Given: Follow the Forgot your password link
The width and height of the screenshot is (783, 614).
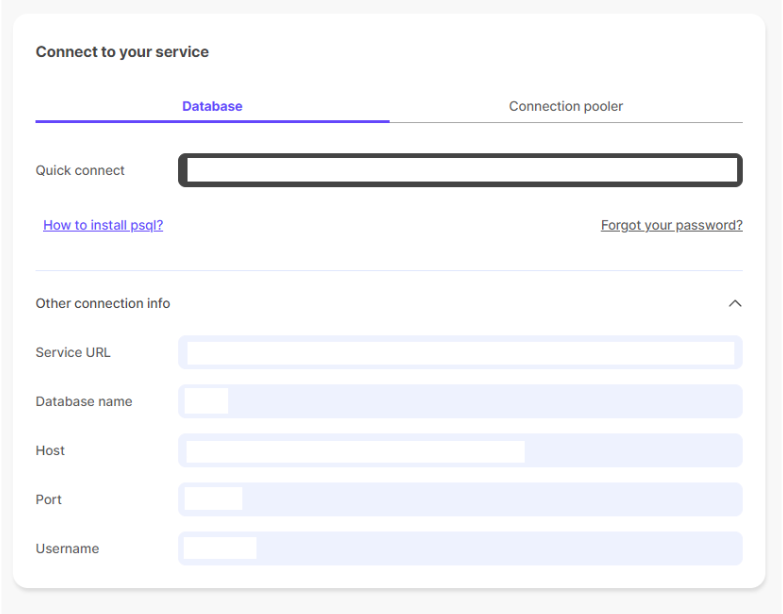Looking at the screenshot, I should [671, 225].
